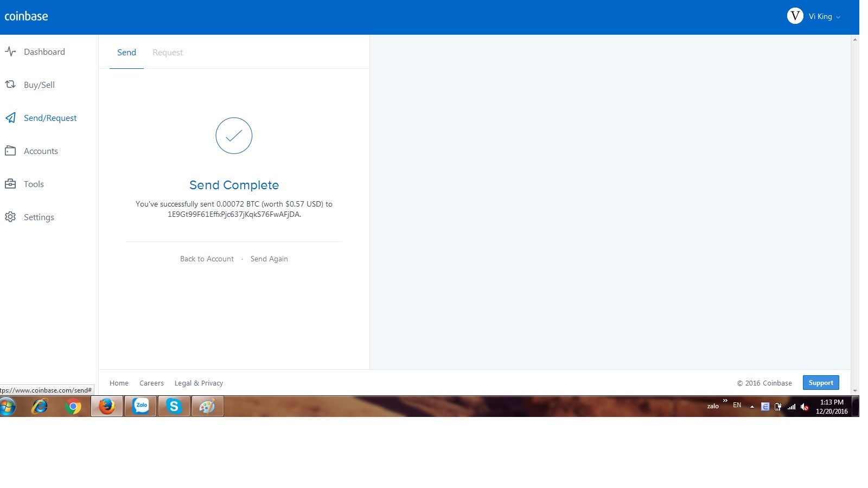
Task: Open Paint from the taskbar
Action: pos(207,406)
